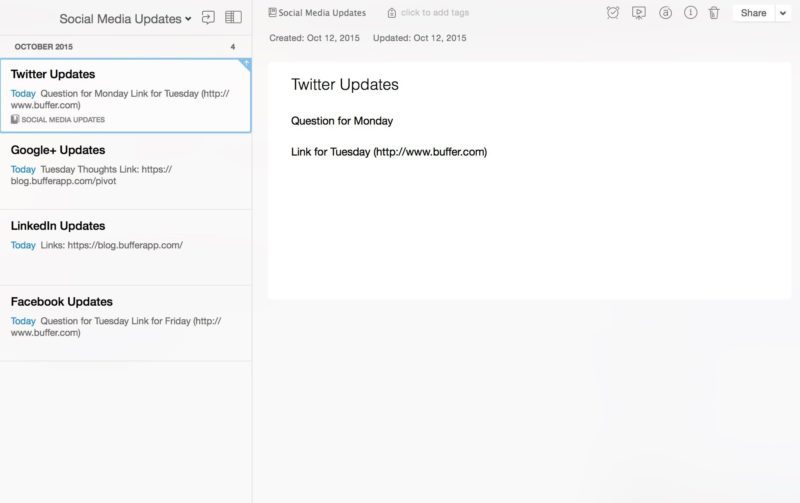Viewport: 800px width, 503px height.
Task: Expand the Share options arrow
Action: click(783, 13)
